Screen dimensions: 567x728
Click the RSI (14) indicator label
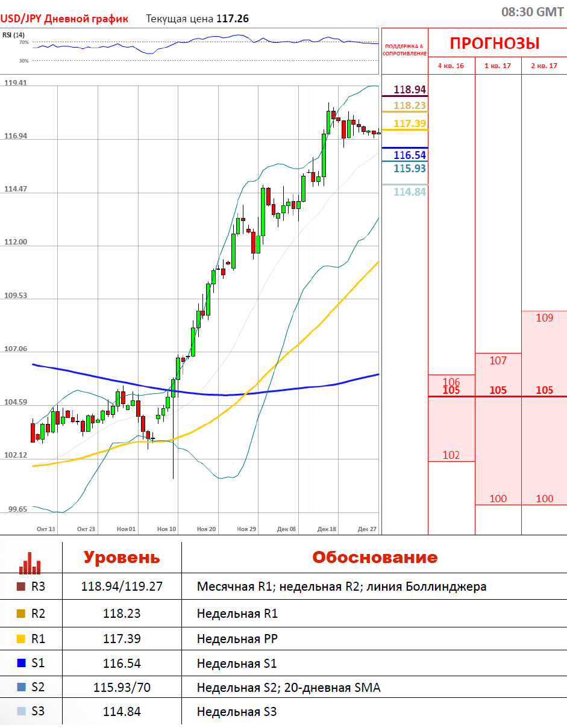13,34
